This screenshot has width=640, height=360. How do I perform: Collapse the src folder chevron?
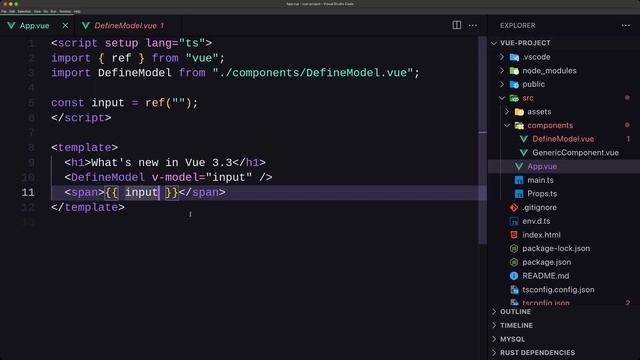(502, 98)
